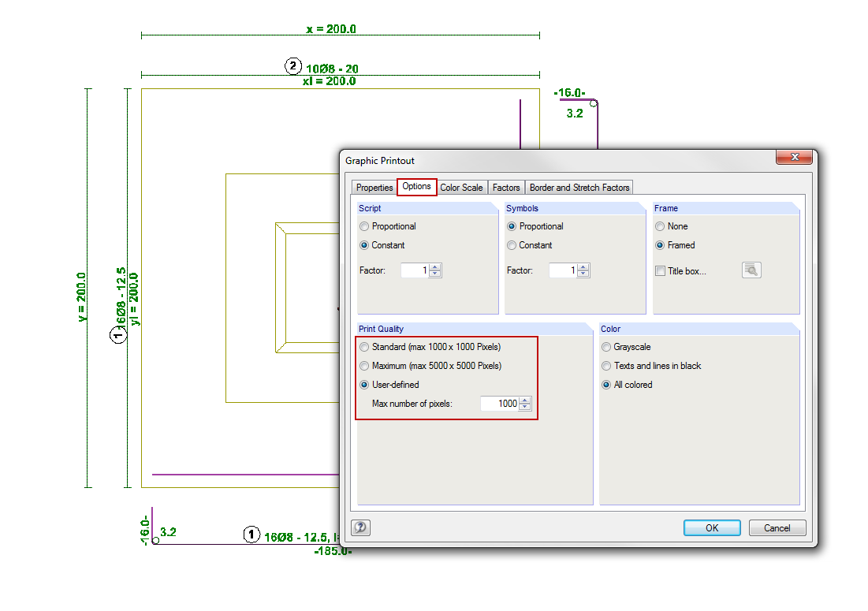Select None under Frame
Screen dimensions: 868x611
[x=659, y=226]
